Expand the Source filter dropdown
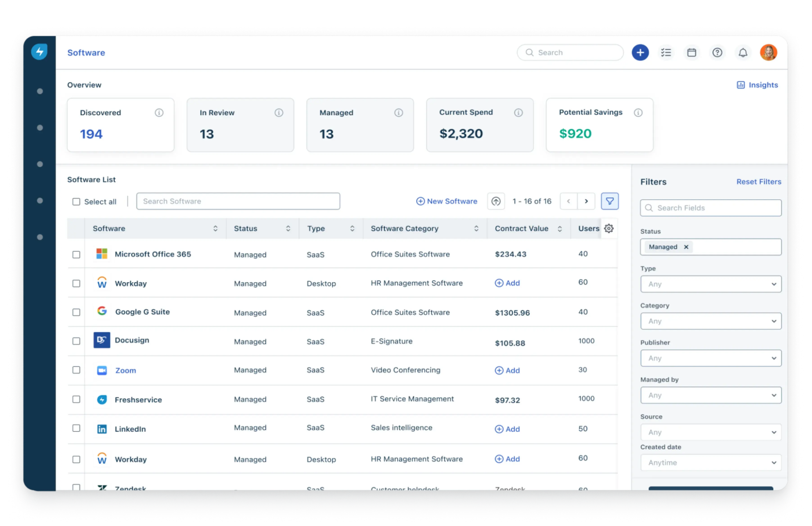 (710, 432)
